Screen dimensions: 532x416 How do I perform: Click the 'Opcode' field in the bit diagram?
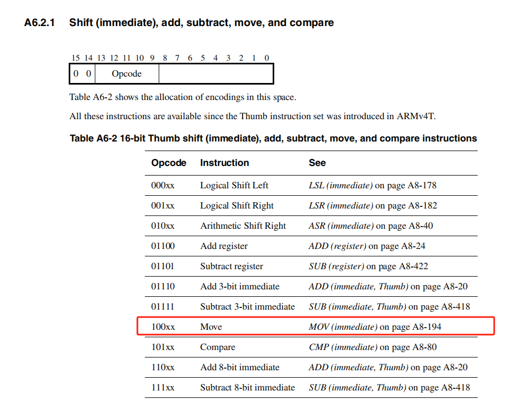tap(127, 74)
